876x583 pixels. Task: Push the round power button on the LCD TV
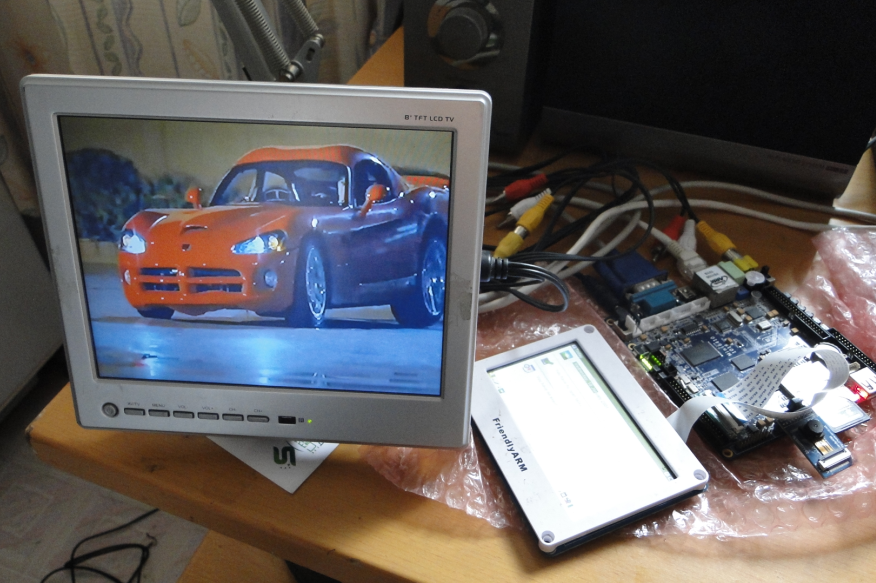110,410
